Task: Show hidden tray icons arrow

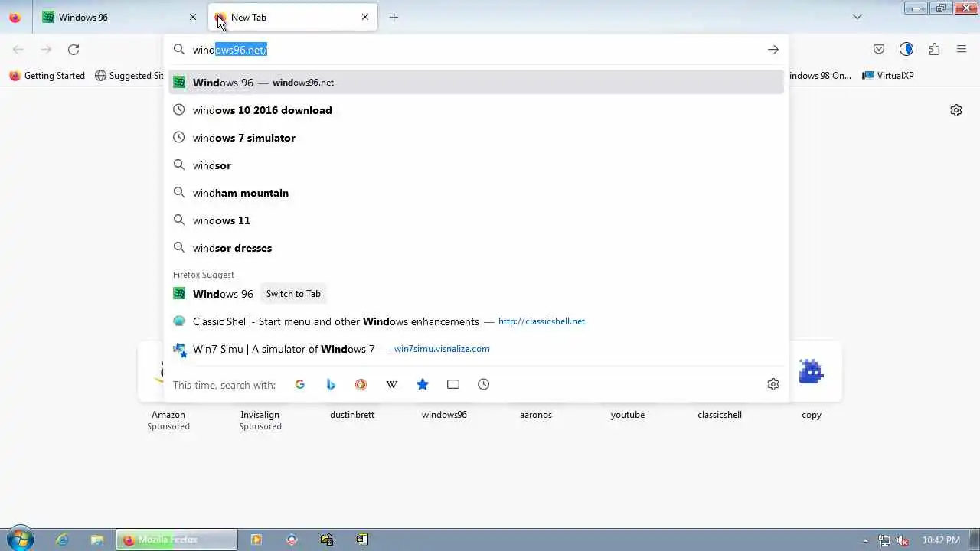Action: pyautogui.click(x=866, y=540)
